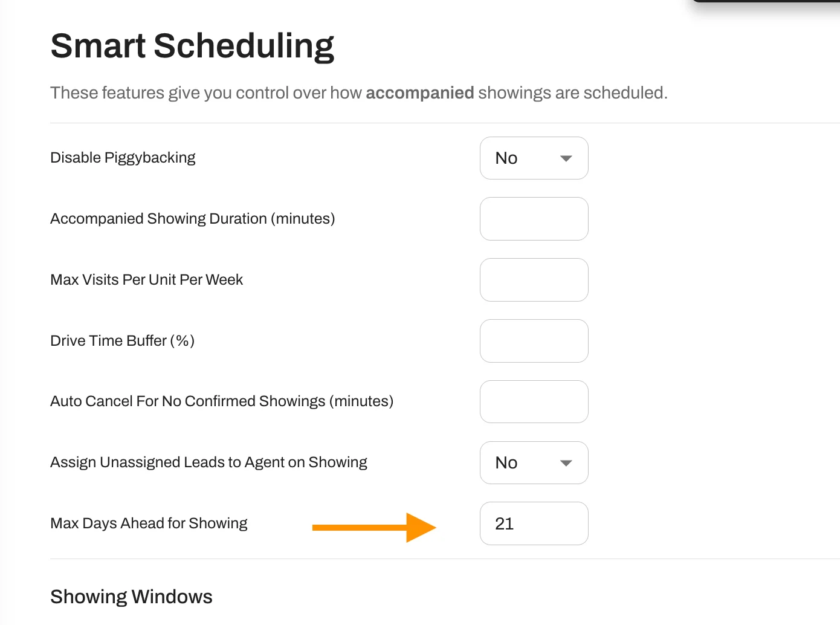The image size is (840, 625).
Task: Click the Assign Unassigned Leads dropdown arrow
Action: point(566,463)
